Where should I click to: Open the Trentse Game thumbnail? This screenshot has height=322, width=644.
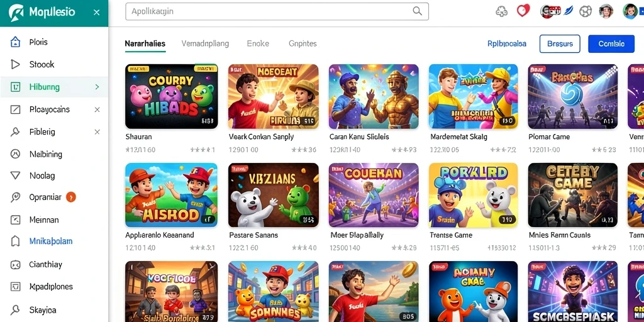pyautogui.click(x=473, y=195)
